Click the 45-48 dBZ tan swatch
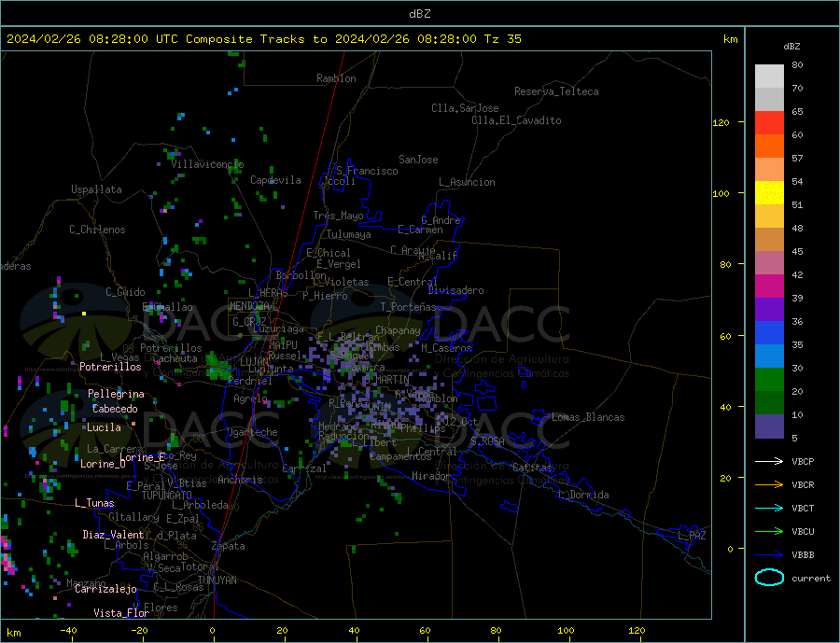Viewport: 840px width, 643px height. click(769, 240)
